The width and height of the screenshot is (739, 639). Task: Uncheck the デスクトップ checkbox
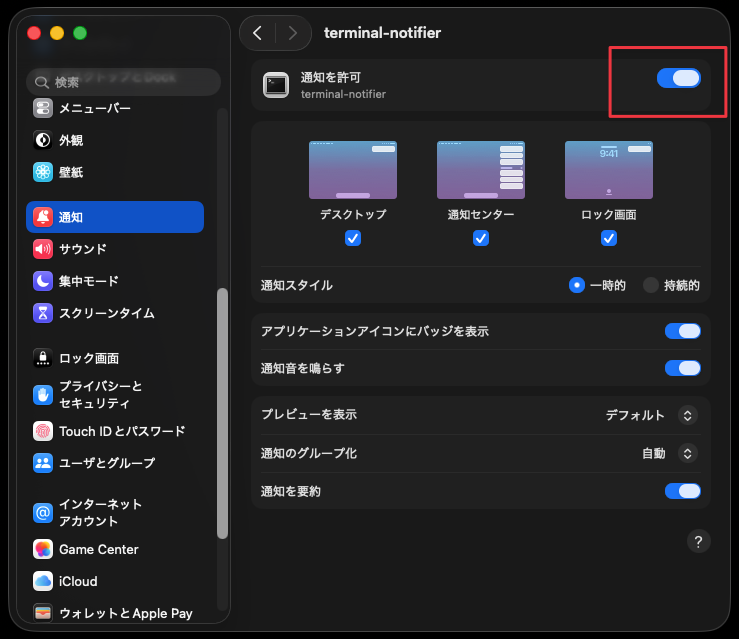(x=353, y=238)
